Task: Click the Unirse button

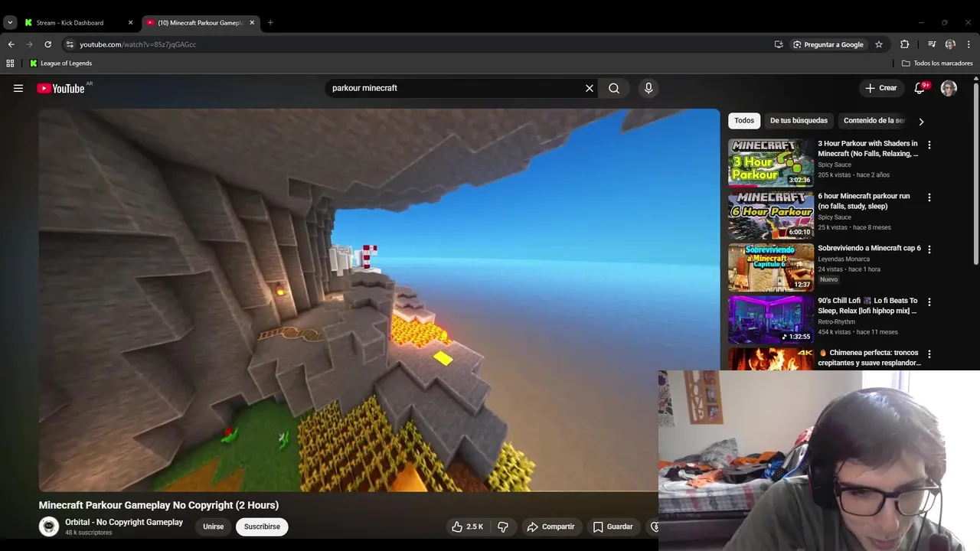Action: 214,527
